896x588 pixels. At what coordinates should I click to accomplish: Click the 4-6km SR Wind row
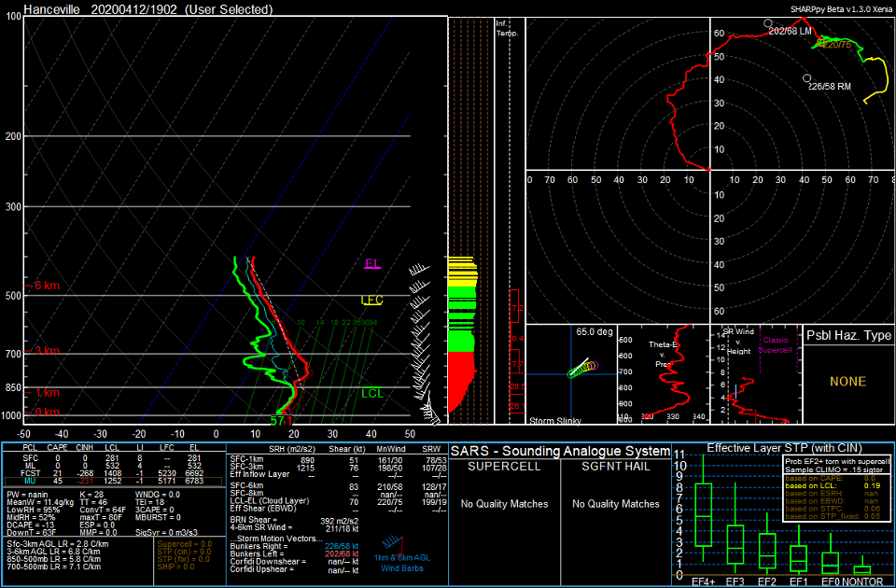click(294, 527)
